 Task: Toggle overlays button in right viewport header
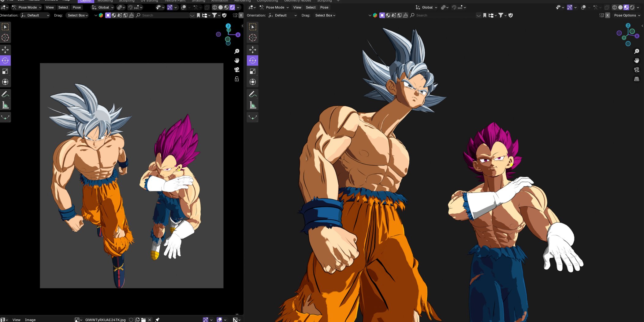click(x=583, y=7)
